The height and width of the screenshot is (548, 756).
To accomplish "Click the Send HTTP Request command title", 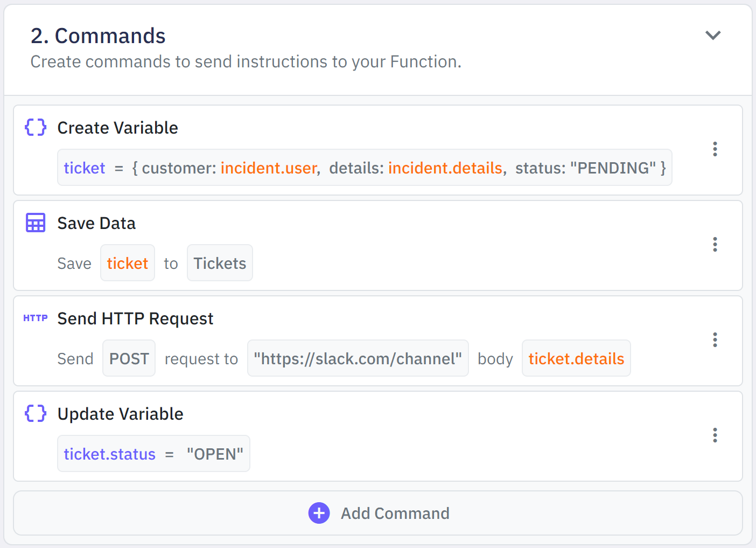I will [135, 318].
